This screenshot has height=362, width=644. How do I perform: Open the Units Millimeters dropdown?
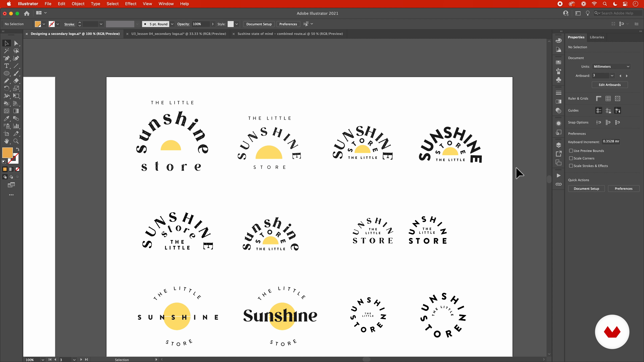pyautogui.click(x=611, y=67)
